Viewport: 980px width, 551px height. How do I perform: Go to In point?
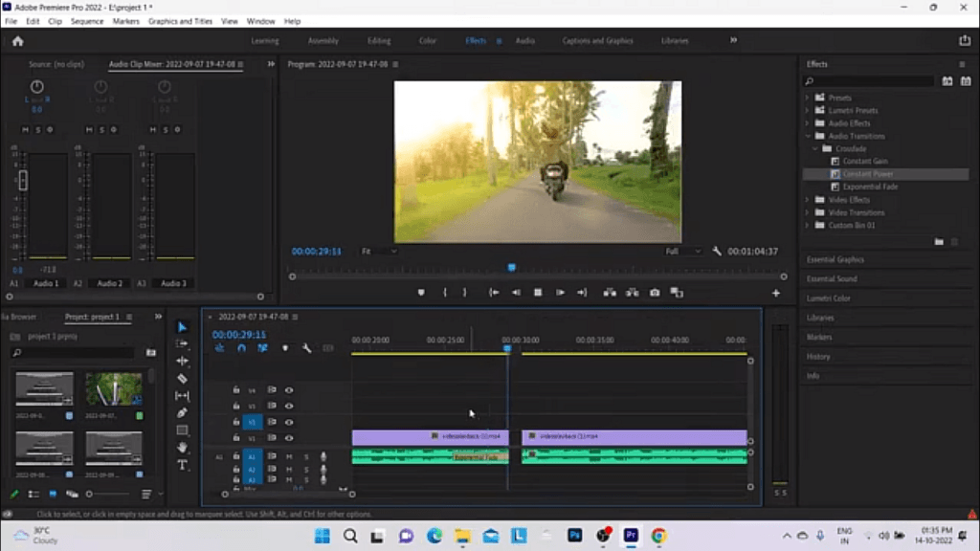pos(494,293)
